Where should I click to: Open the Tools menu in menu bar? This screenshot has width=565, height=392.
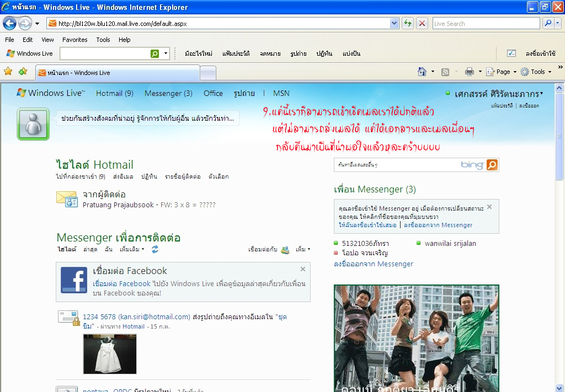[x=103, y=40]
